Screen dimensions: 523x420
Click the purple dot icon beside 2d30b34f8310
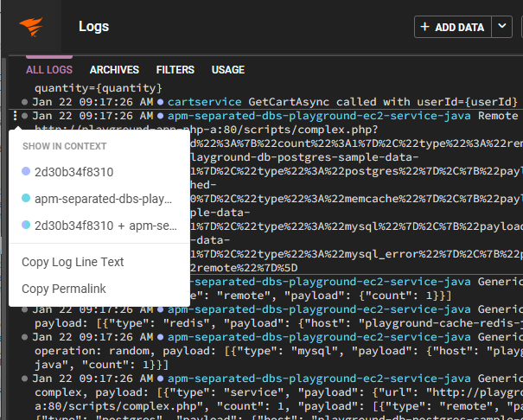(x=26, y=171)
